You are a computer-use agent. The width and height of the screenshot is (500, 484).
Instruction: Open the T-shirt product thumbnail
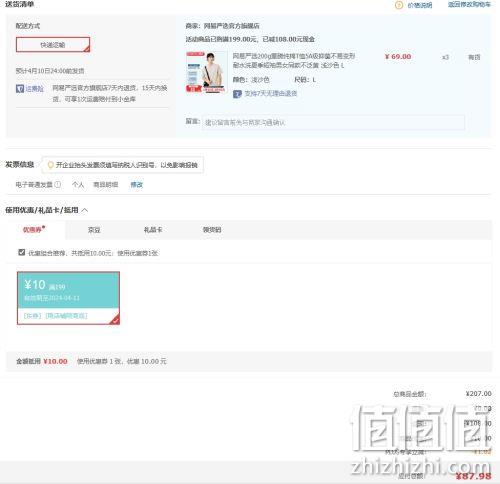(x=206, y=72)
